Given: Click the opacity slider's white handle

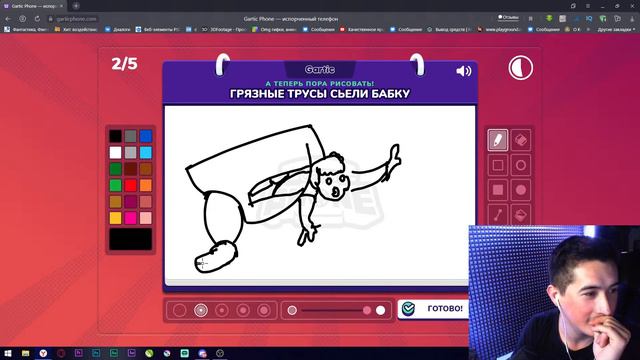Looking at the screenshot, I should click(380, 311).
